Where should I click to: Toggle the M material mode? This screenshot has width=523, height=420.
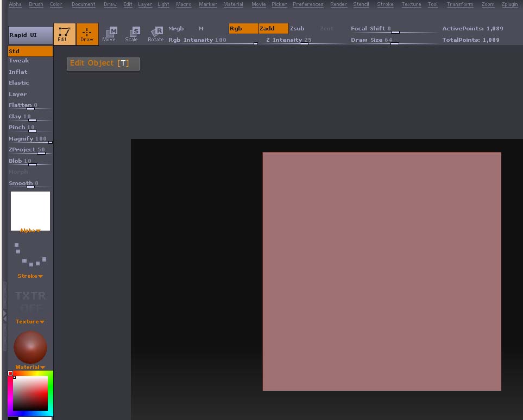coord(201,29)
